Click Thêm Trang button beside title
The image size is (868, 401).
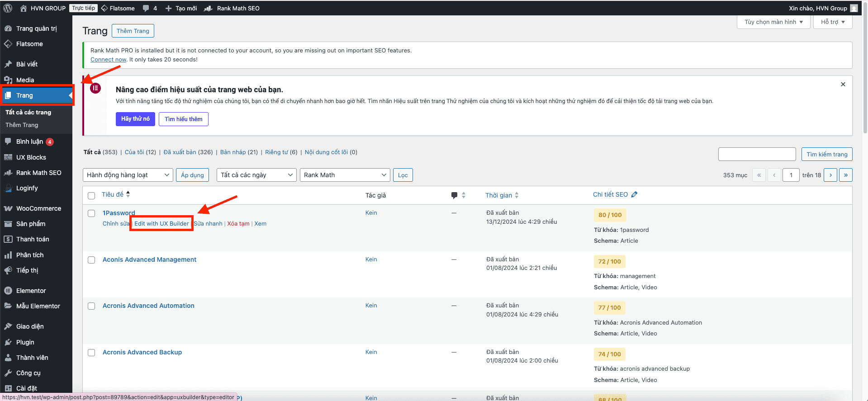(133, 31)
